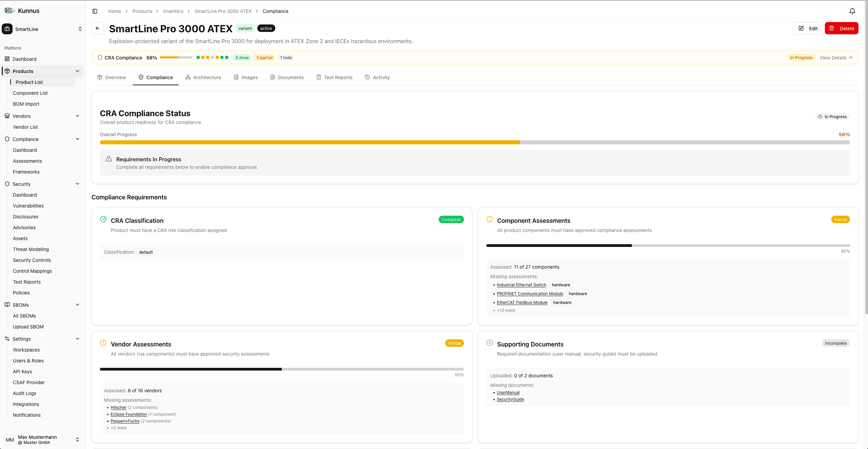This screenshot has height=449, width=868.
Task: Collapse the Settings section in the sidebar
Action: 77,339
